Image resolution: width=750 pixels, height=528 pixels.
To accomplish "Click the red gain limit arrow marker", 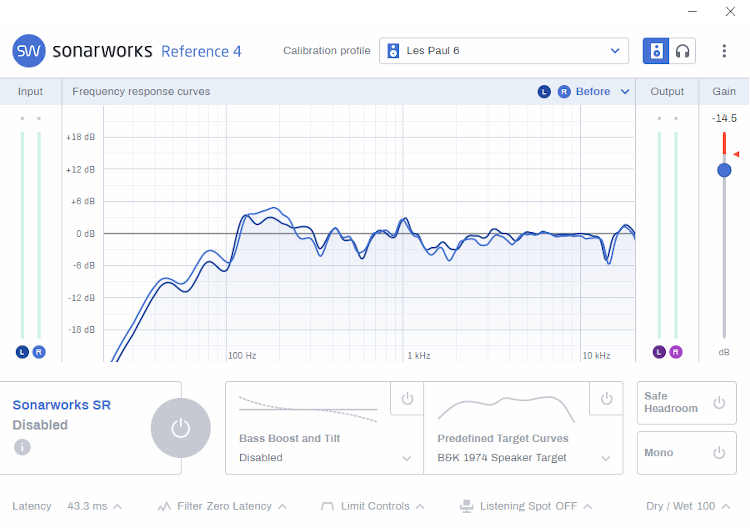I will [x=737, y=154].
